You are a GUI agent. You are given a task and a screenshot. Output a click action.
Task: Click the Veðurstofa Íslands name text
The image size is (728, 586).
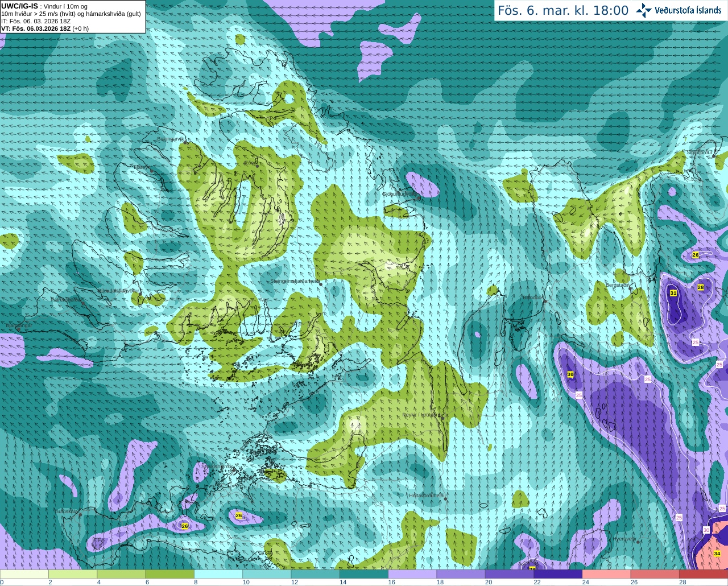[x=688, y=10]
